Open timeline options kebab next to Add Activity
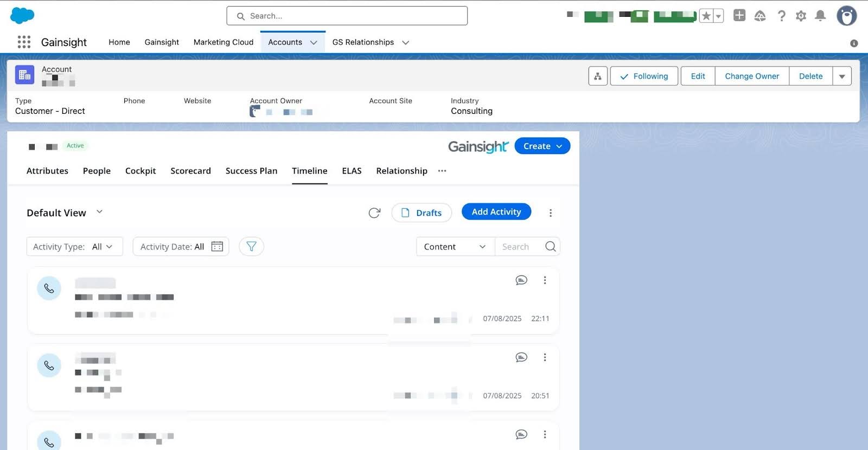The height and width of the screenshot is (450, 868). 551,213
